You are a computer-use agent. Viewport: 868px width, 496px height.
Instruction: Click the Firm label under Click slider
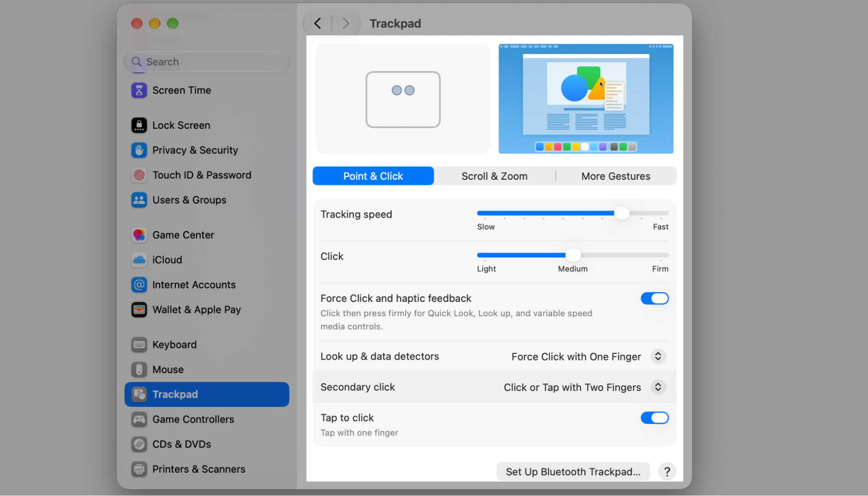point(660,269)
